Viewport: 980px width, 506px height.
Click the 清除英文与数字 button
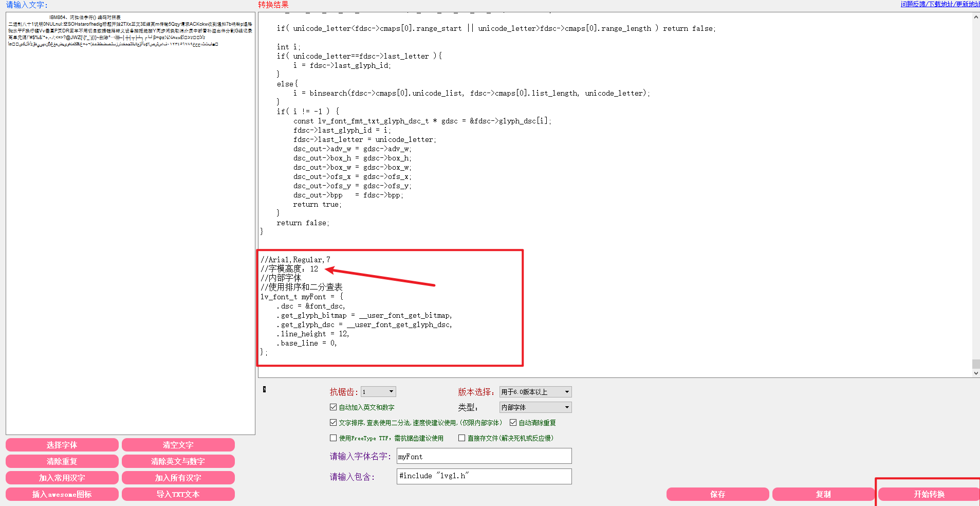pyautogui.click(x=178, y=461)
